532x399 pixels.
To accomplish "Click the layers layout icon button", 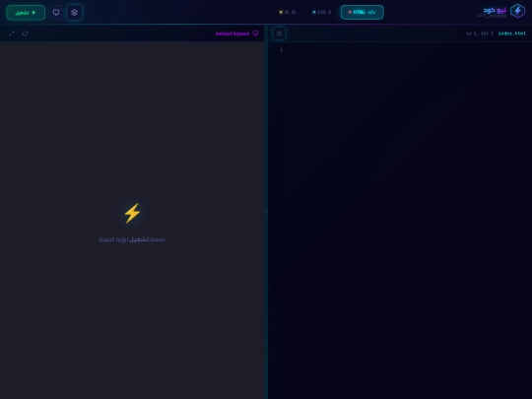I will (74, 13).
